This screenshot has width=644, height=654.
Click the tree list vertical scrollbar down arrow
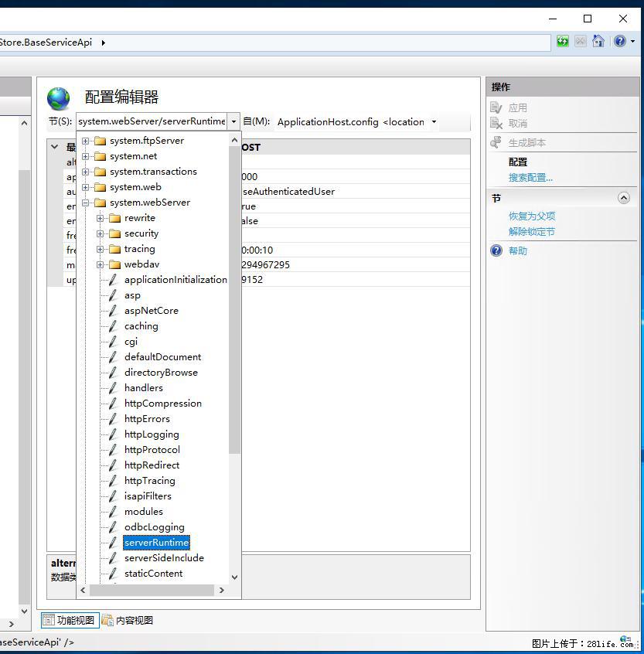click(x=235, y=577)
